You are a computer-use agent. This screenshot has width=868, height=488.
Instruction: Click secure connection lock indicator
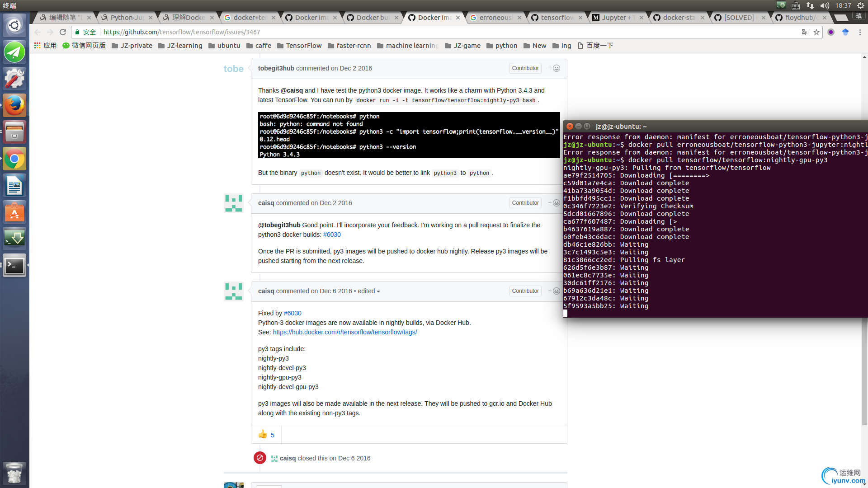[85, 32]
